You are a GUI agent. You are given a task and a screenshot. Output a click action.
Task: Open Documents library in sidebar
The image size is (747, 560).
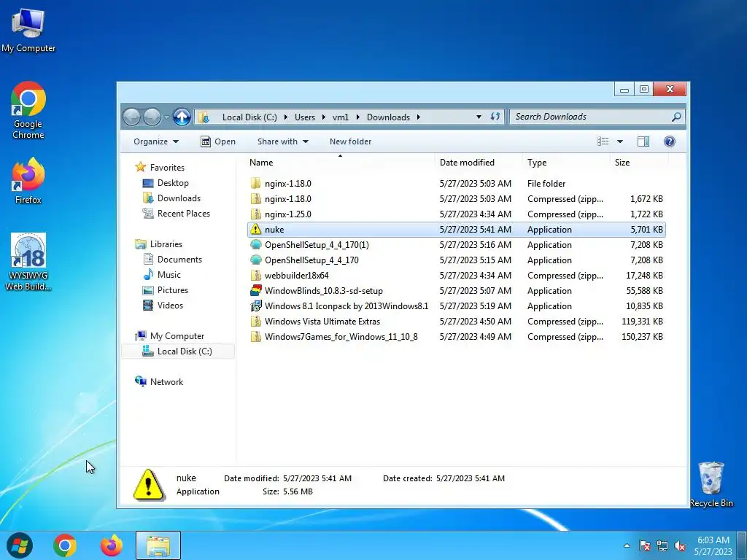pos(172,259)
